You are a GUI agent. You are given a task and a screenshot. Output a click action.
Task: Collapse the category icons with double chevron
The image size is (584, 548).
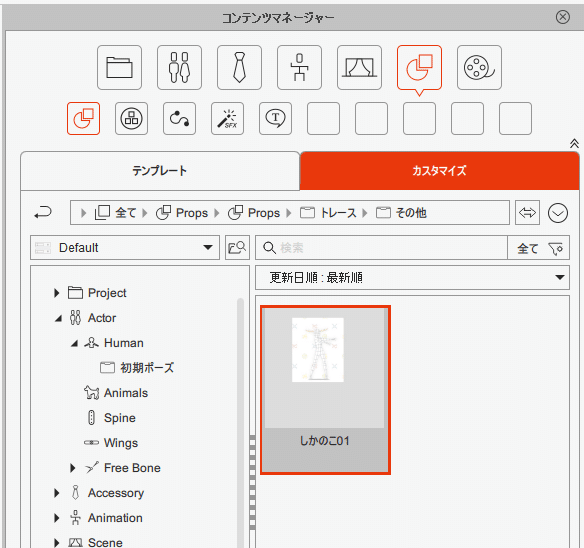[574, 143]
